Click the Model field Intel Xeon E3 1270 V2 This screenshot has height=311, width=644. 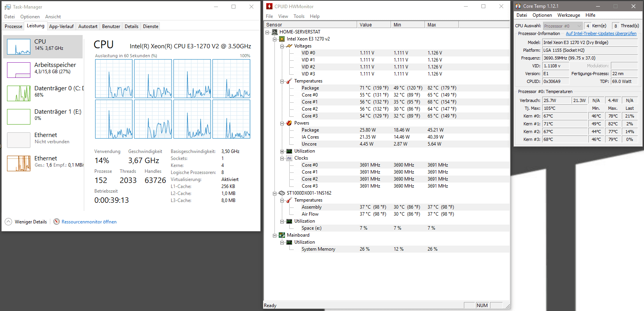pos(590,42)
